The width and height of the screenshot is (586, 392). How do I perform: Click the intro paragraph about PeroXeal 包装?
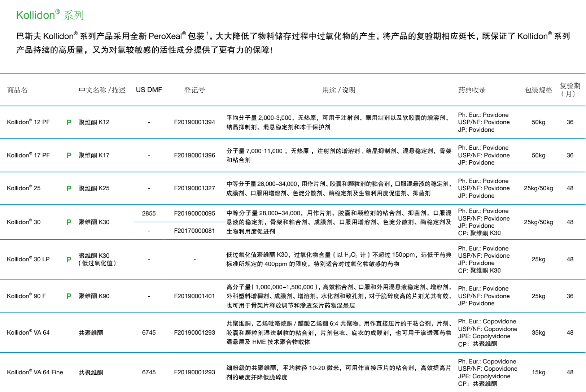(293, 43)
